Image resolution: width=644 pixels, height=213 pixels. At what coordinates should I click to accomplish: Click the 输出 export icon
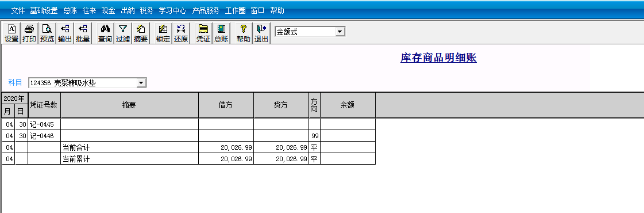tap(64, 33)
